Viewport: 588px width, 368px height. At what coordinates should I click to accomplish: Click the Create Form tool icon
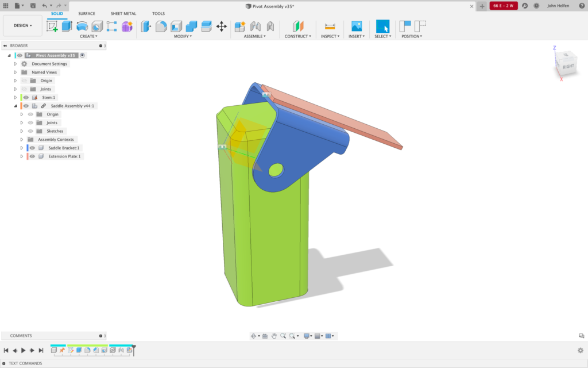tap(127, 26)
